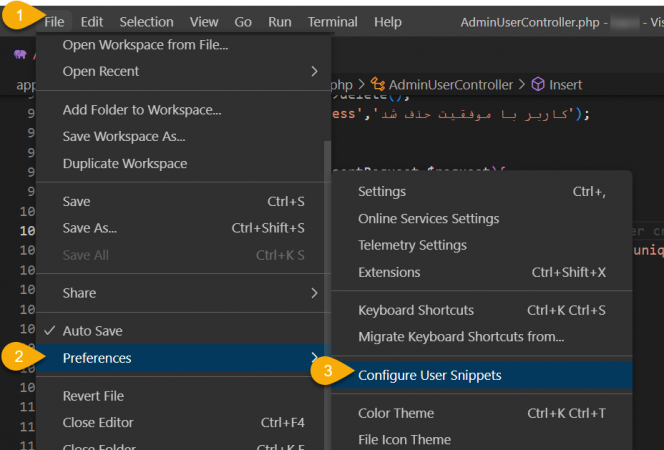
Task: Click the AdminUserController class icon in breadcrumb
Action: pos(378,85)
